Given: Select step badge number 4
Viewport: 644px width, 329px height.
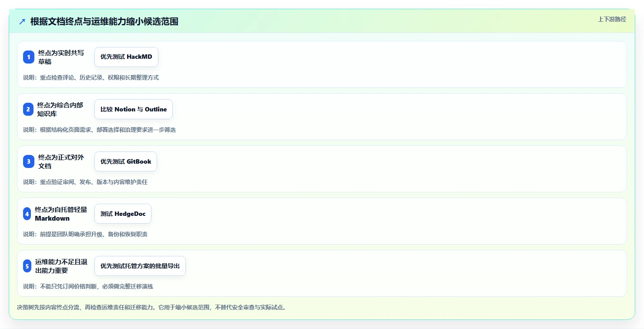Looking at the screenshot, I should click(27, 214).
